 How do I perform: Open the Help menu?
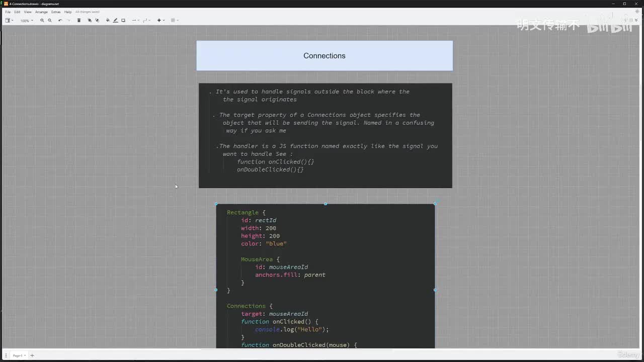(x=68, y=12)
